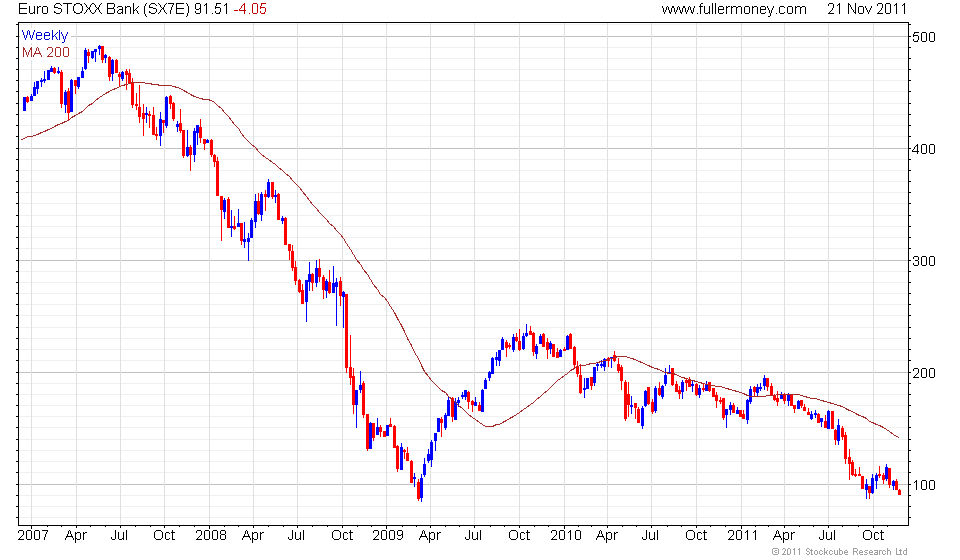Click the Euro STOXX Bank (SX7E) chart title
Screen dimensions: 960x560
(105, 9)
